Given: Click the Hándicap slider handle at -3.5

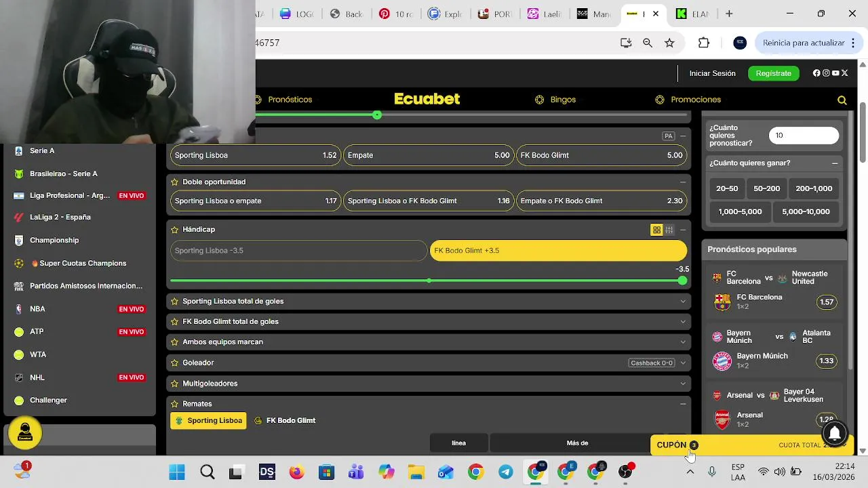Looking at the screenshot, I should [682, 281].
